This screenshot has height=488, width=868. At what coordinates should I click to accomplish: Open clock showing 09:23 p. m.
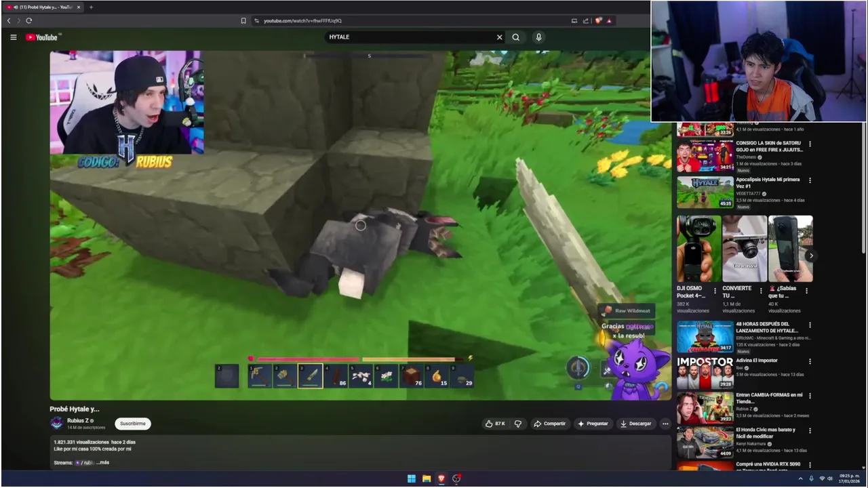tap(849, 479)
